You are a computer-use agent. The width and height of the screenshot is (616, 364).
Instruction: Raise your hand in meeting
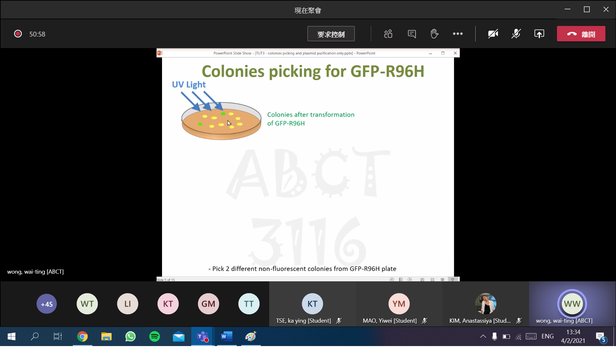(x=434, y=34)
